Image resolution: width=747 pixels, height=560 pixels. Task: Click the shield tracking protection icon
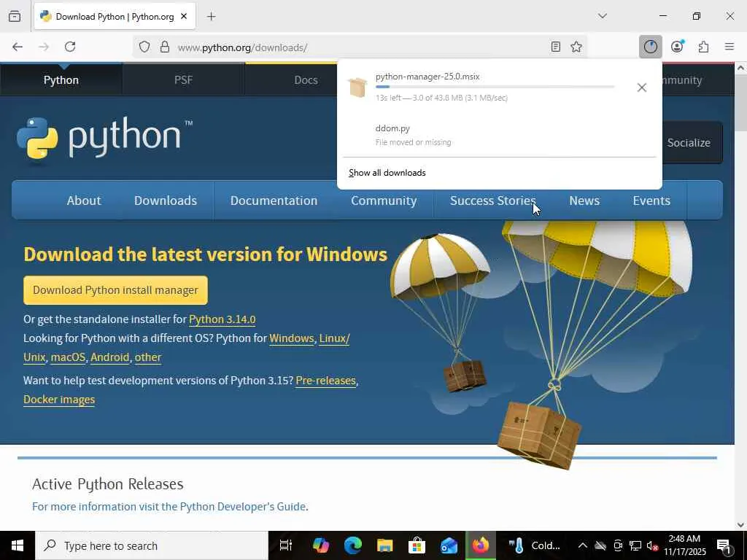click(144, 47)
